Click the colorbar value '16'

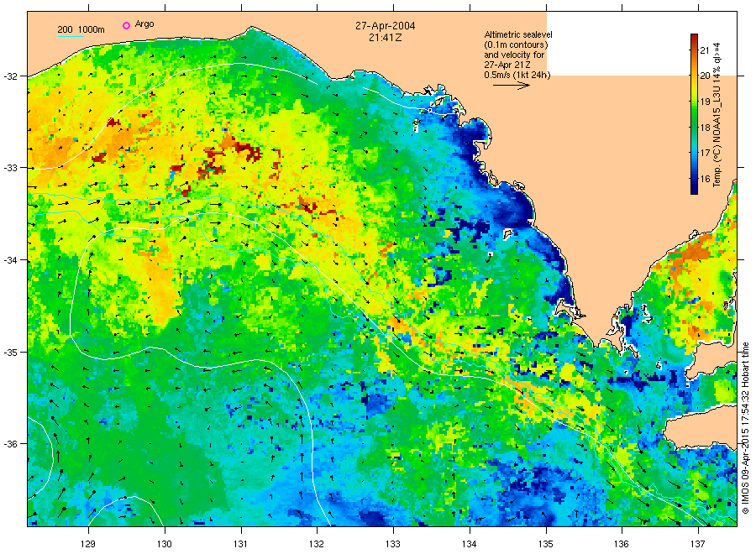click(x=705, y=179)
